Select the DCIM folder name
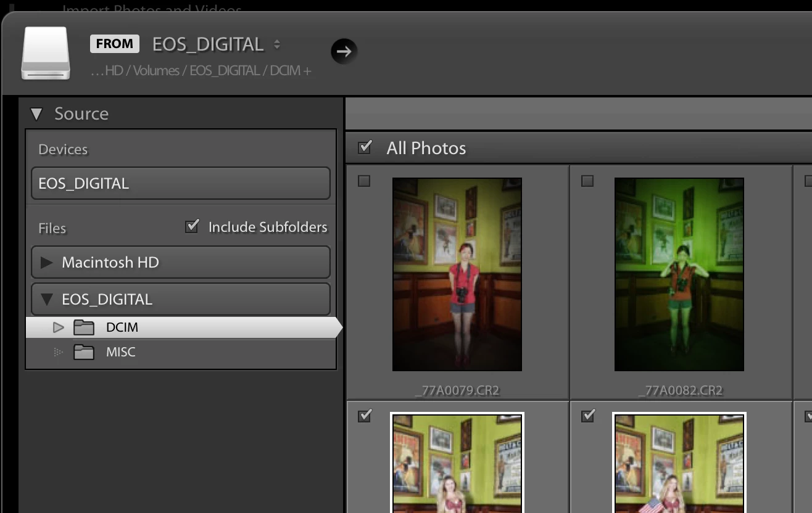812x513 pixels. click(122, 327)
